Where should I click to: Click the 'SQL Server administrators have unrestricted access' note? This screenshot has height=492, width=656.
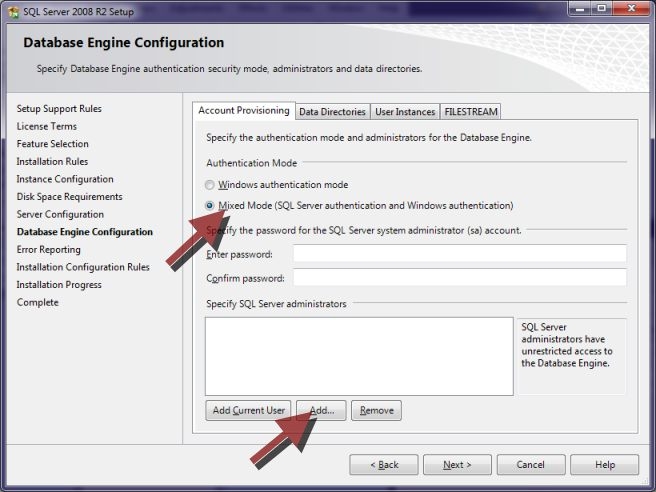click(567, 345)
